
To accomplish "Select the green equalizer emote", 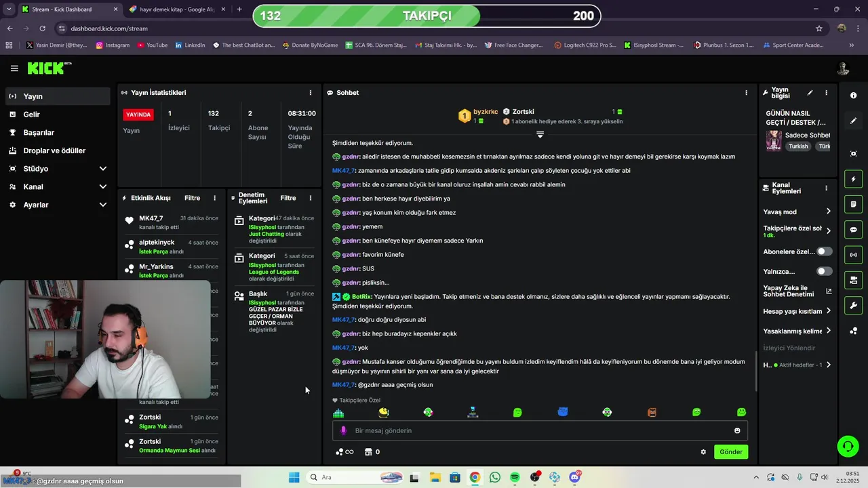I will click(x=338, y=412).
